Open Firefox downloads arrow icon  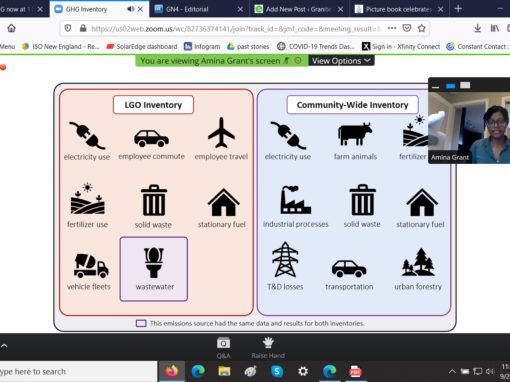pos(477,28)
